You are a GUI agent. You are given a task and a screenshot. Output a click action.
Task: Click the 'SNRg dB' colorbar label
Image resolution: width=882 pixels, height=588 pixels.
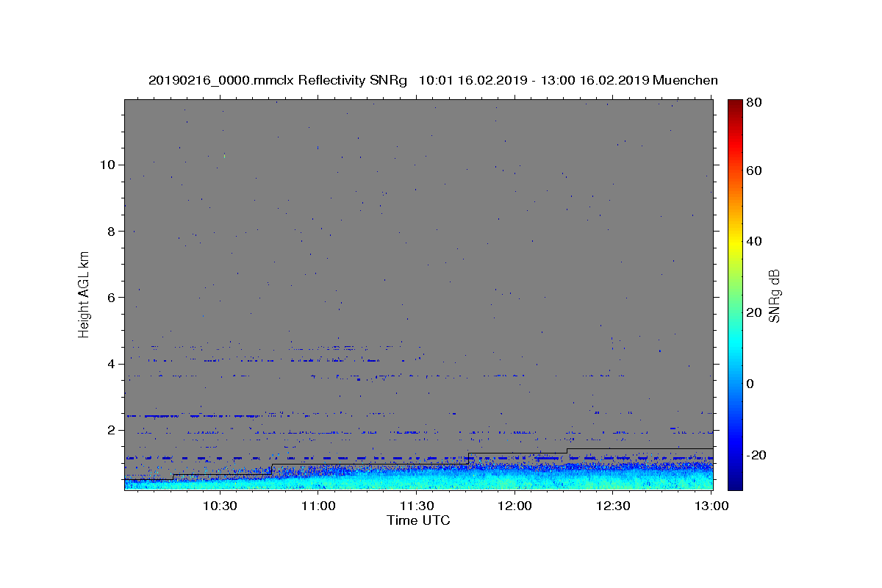pos(774,295)
